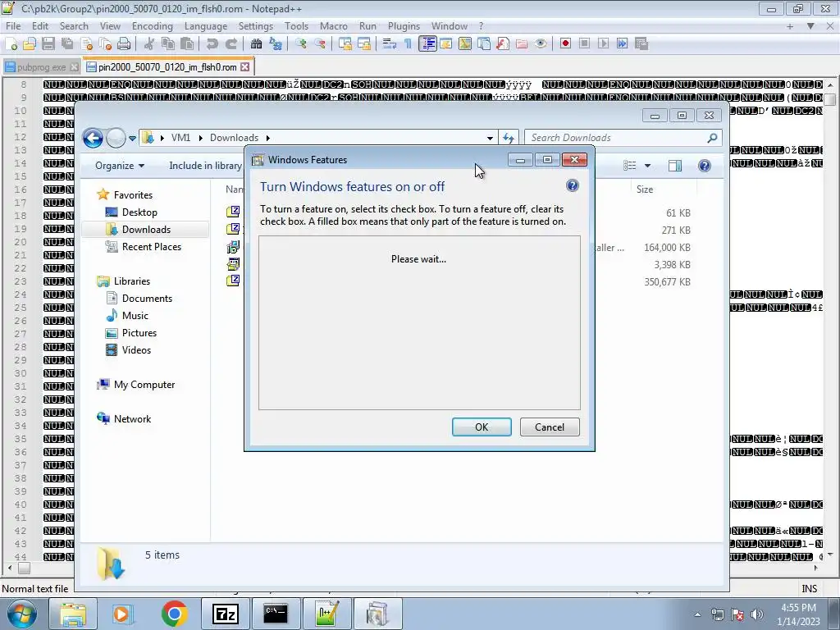The width and height of the screenshot is (840, 630).
Task: Open the Language menu
Action: (206, 25)
